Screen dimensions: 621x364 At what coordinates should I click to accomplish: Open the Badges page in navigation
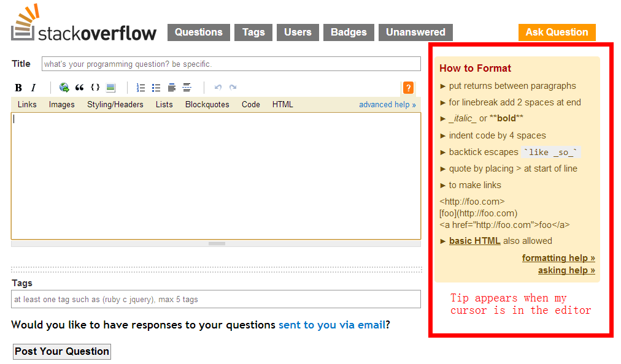coord(349,32)
